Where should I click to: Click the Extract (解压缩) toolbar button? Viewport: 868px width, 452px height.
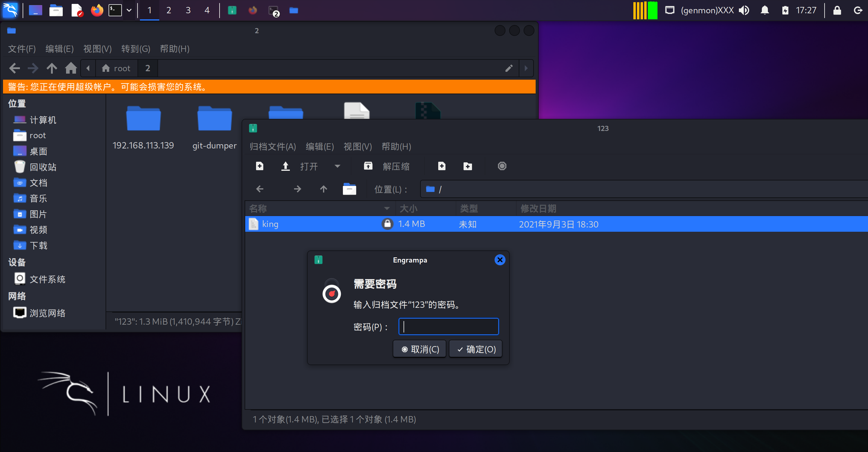coord(387,166)
